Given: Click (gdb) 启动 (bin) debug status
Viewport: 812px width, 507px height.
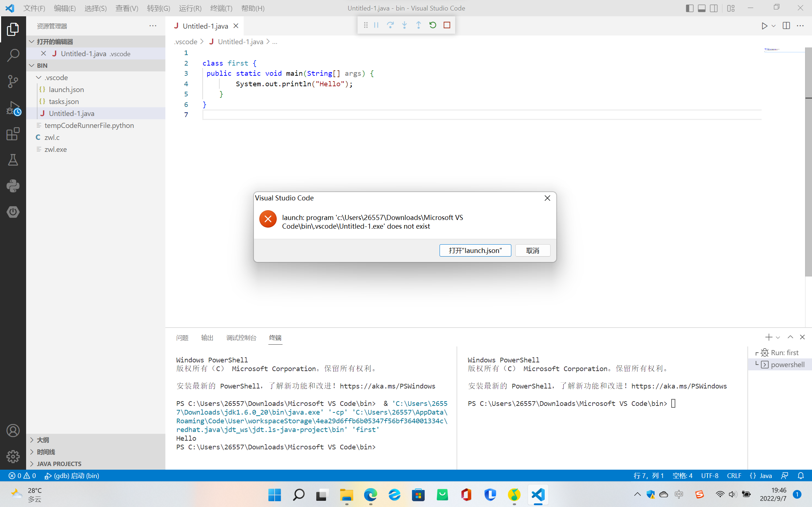Looking at the screenshot, I should coord(72,475).
